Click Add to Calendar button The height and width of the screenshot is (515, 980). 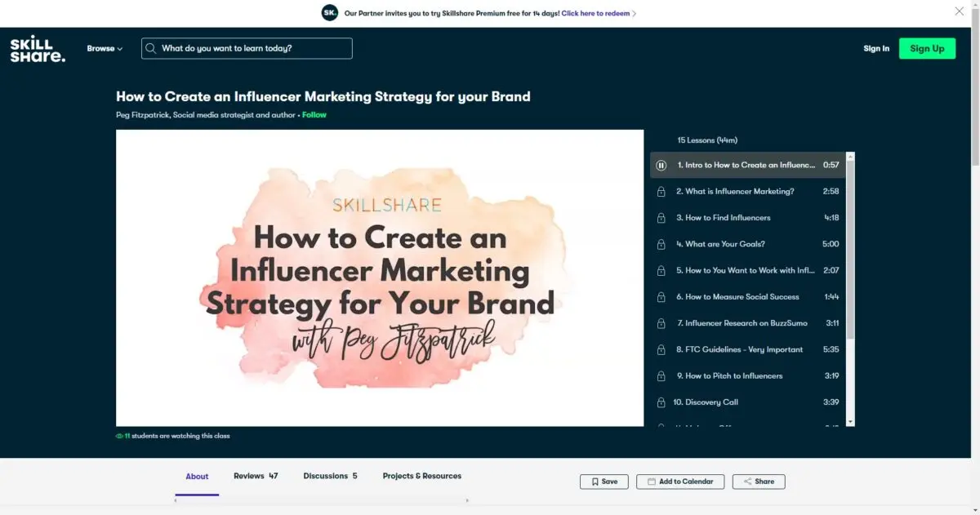pos(679,482)
